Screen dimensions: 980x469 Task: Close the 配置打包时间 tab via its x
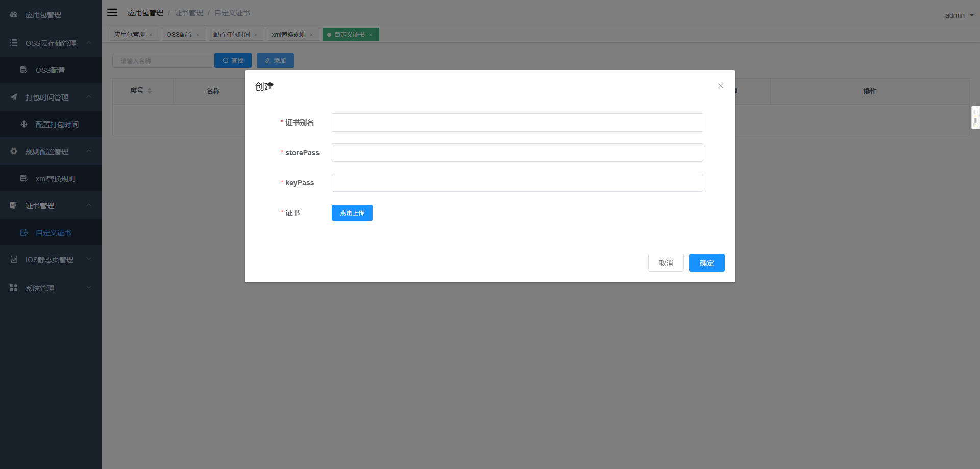(256, 35)
